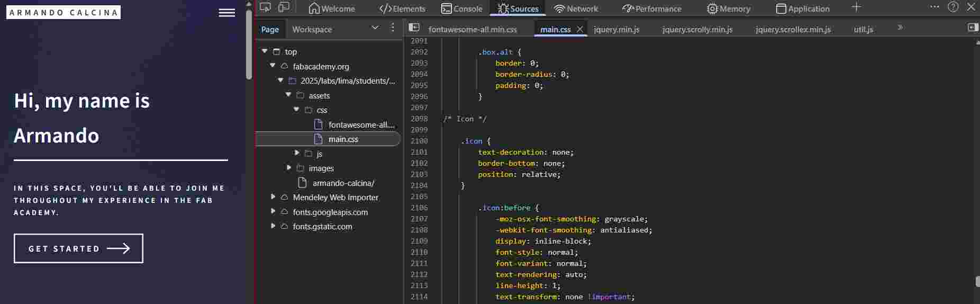Viewport: 980px width, 304px height.
Task: Open the fontawesome-all.min.css editor tab
Action: (x=473, y=30)
